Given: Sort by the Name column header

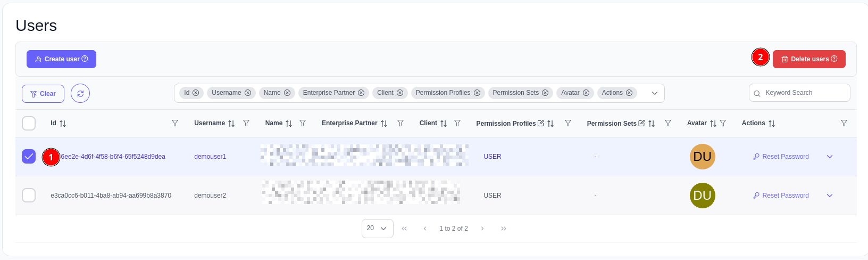Looking at the screenshot, I should click(x=274, y=123).
